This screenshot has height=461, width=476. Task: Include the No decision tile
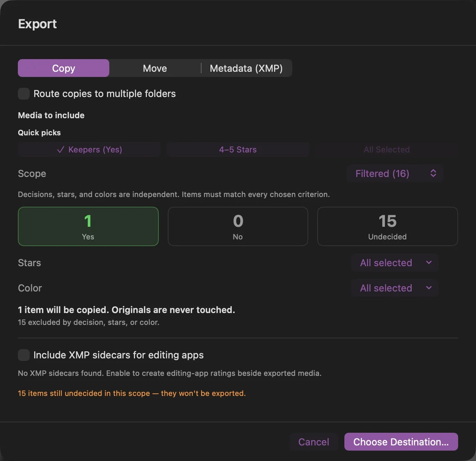[238, 226]
